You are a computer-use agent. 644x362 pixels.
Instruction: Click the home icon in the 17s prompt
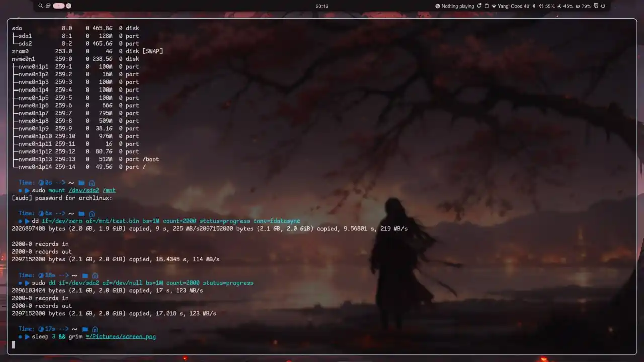(95, 329)
